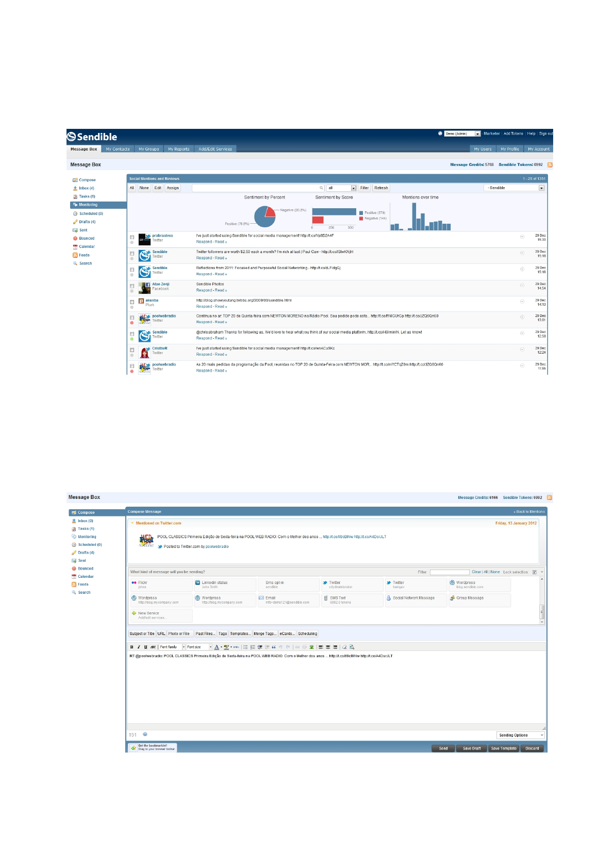Open the 'all' filter dropdown in mentions toolbar
The width and height of the screenshot is (614, 868).
[x=341, y=188]
